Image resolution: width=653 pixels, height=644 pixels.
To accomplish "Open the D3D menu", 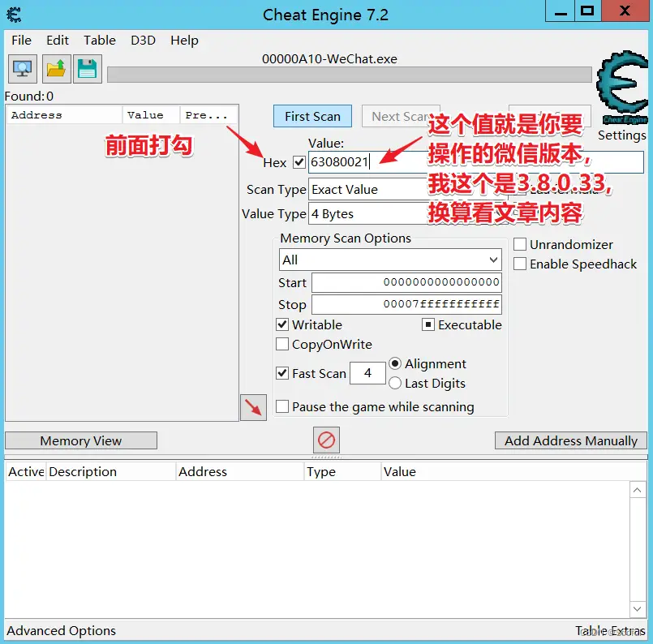I will click(143, 40).
